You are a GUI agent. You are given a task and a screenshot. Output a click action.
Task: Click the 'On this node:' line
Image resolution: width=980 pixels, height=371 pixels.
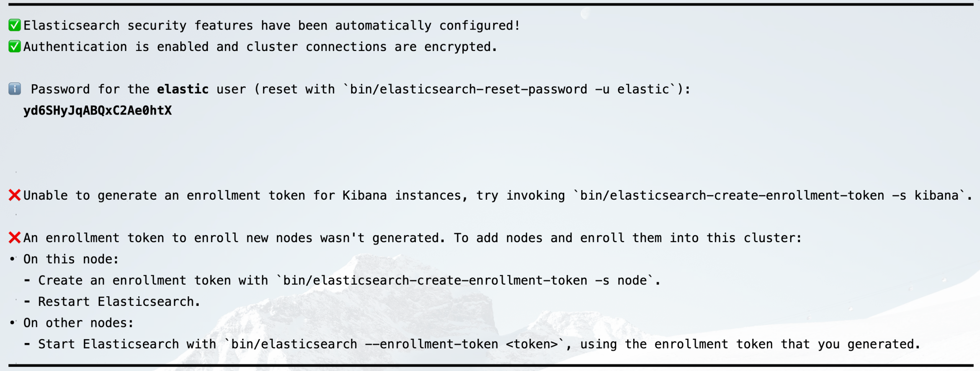71,259
